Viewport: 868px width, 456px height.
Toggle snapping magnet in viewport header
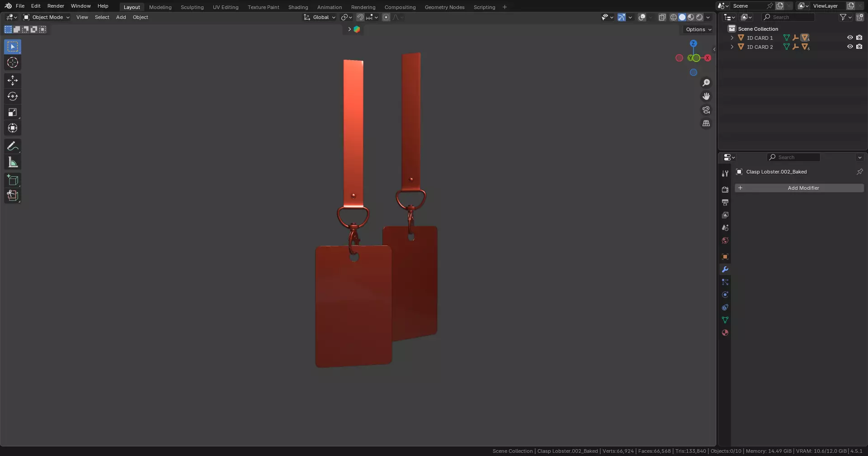360,17
